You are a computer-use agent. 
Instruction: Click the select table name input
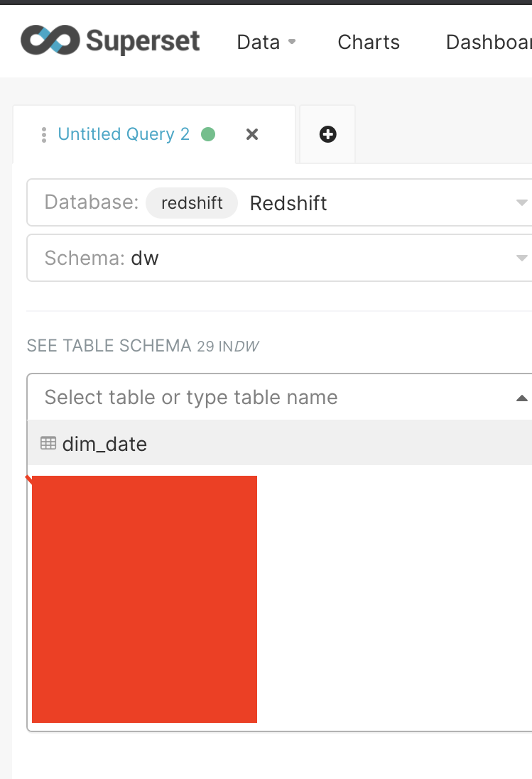tap(192, 397)
